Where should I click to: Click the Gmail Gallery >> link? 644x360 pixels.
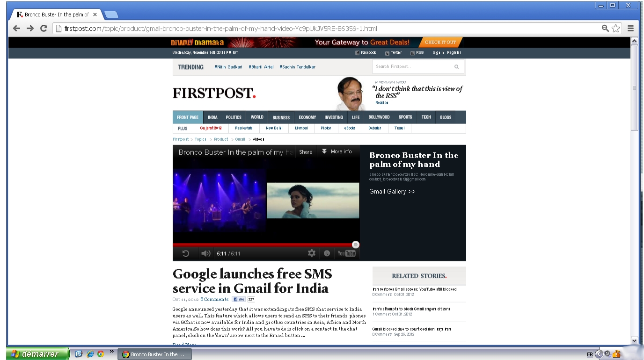pos(392,192)
